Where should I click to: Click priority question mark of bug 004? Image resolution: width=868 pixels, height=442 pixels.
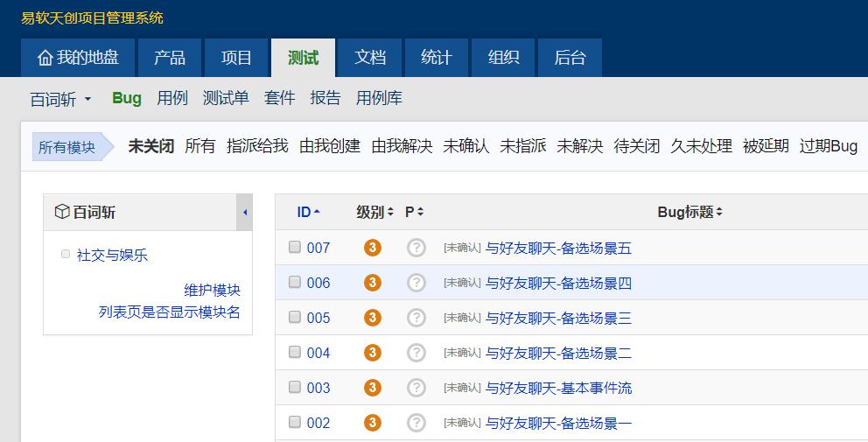tap(416, 352)
